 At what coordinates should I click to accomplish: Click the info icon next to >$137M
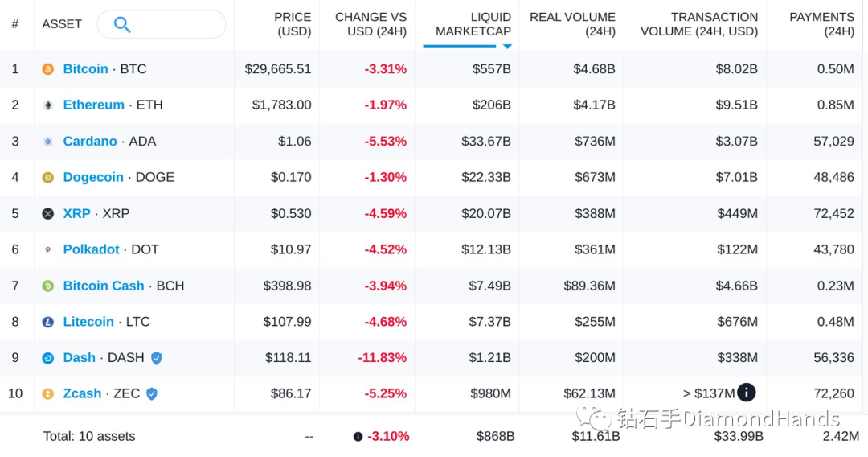[746, 393]
